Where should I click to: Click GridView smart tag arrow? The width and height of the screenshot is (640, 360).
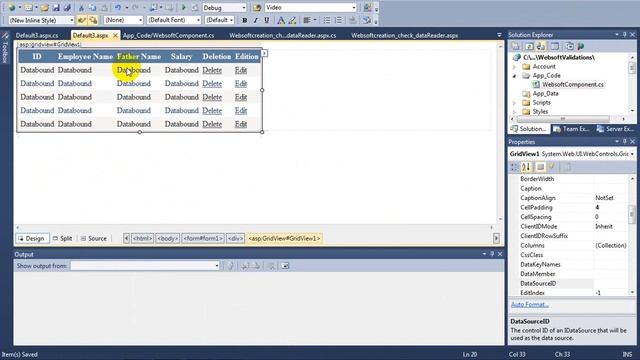pyautogui.click(x=264, y=53)
